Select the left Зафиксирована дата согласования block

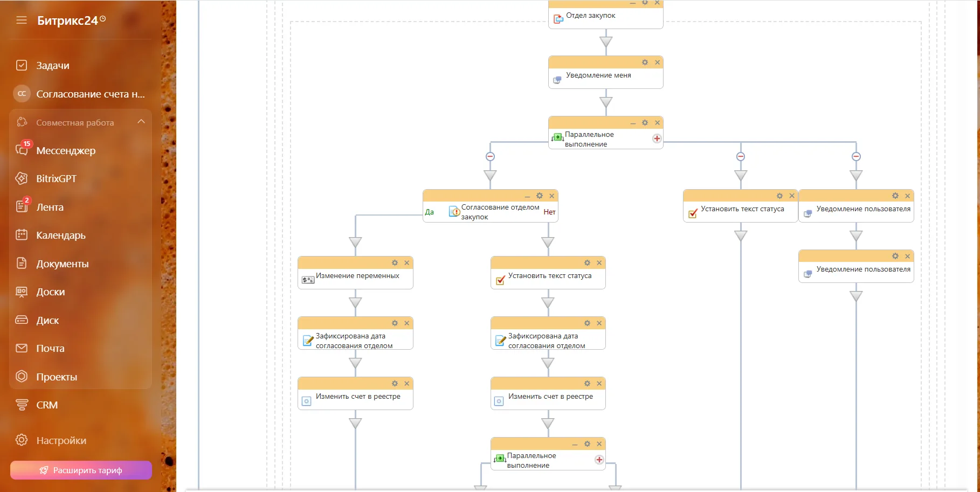coord(355,334)
